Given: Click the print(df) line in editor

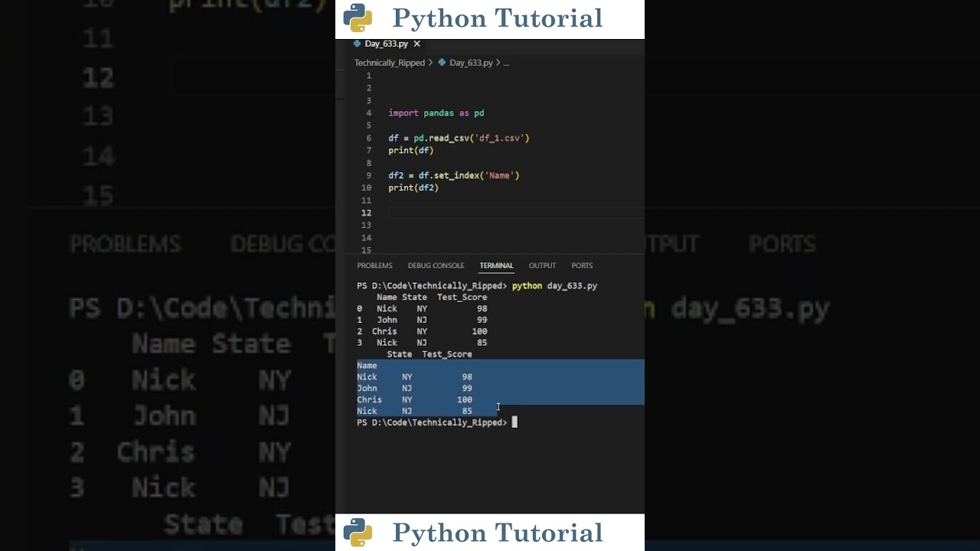Looking at the screenshot, I should (410, 151).
